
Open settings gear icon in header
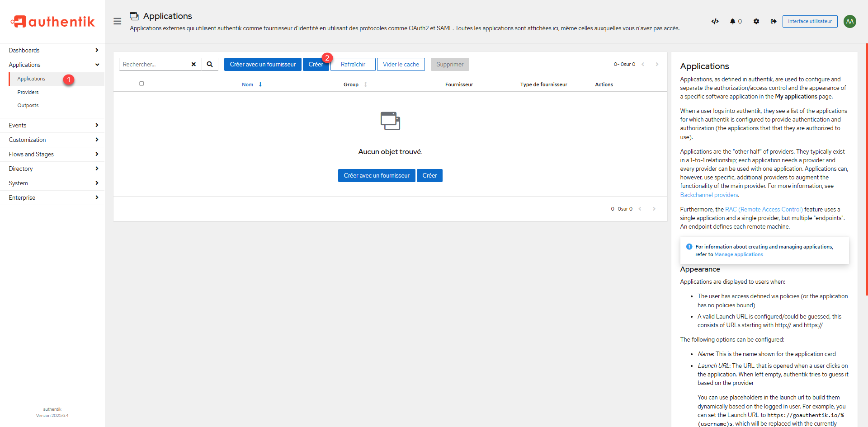click(756, 21)
